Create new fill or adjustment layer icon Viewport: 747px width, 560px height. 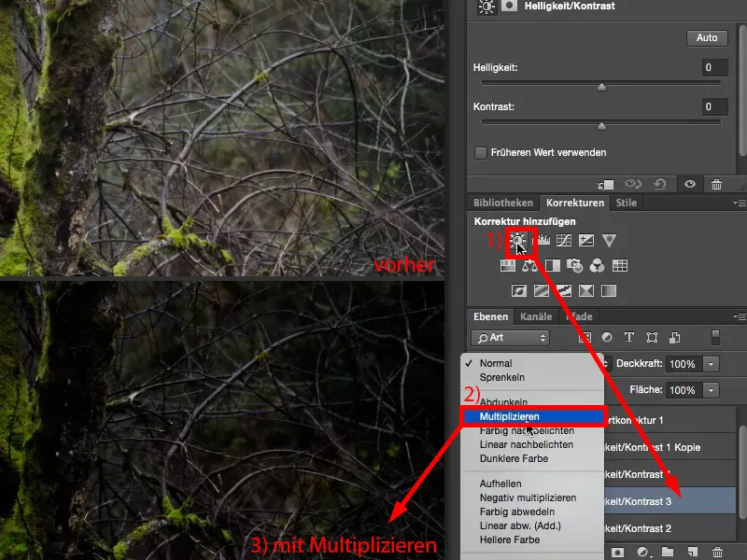tap(642, 552)
